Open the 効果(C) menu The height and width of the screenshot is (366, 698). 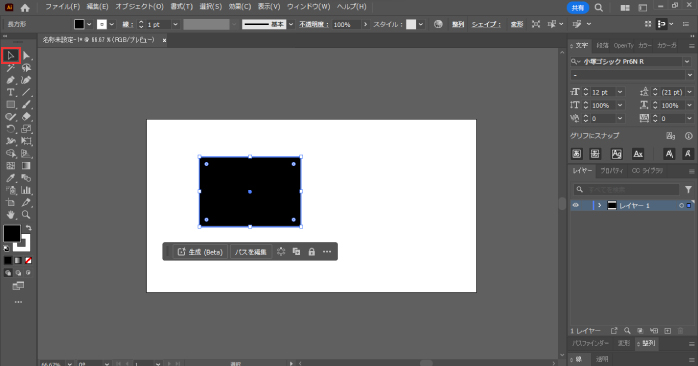click(240, 7)
